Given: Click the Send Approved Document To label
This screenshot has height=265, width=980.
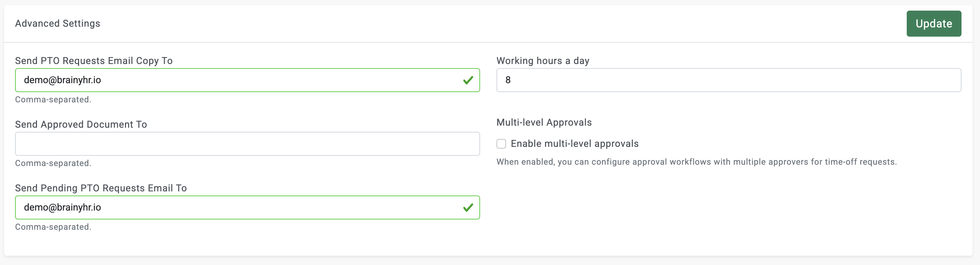Looking at the screenshot, I should (81, 124).
